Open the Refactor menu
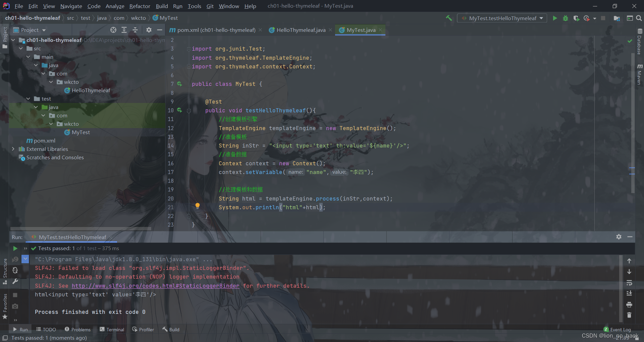Viewport: 644px width, 342px height. click(140, 6)
